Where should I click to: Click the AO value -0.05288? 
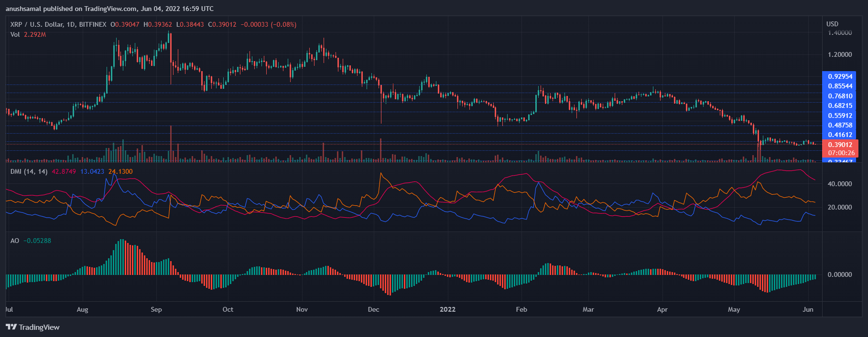pyautogui.click(x=37, y=241)
